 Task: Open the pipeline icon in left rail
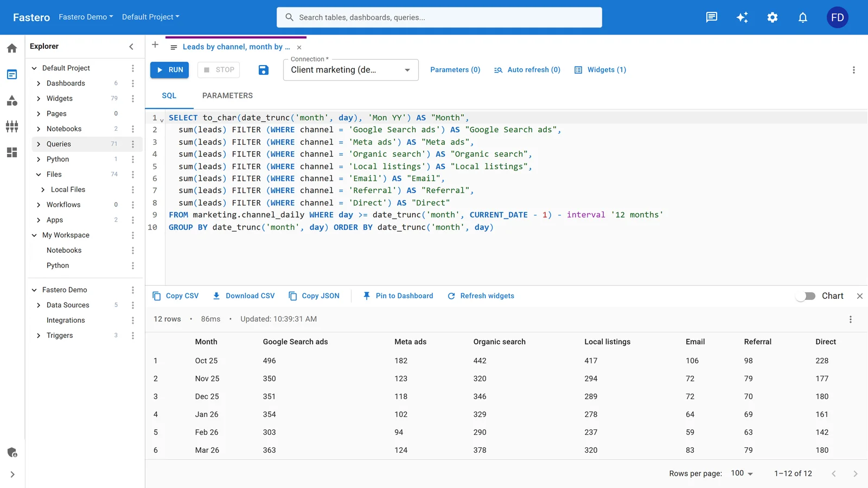(12, 126)
